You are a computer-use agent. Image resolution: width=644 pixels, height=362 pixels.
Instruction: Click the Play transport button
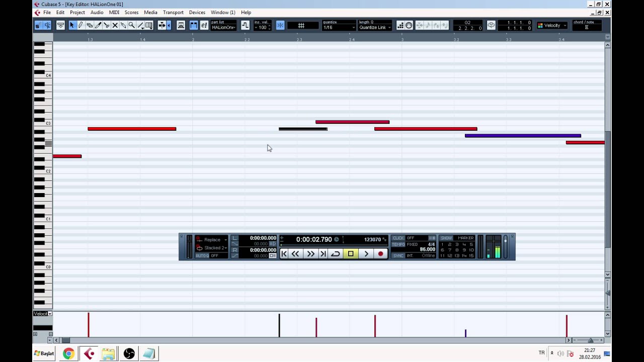(366, 254)
